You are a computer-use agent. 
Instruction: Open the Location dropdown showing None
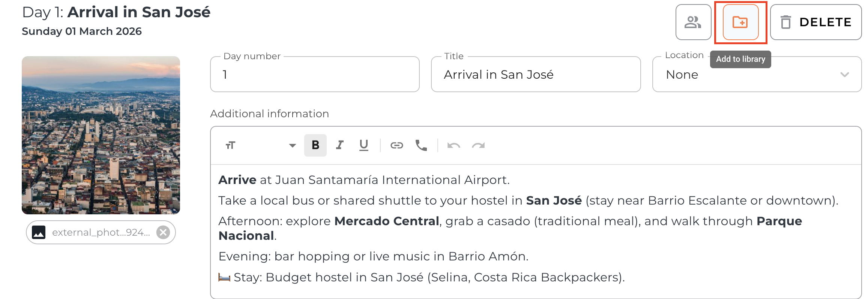click(x=746, y=75)
